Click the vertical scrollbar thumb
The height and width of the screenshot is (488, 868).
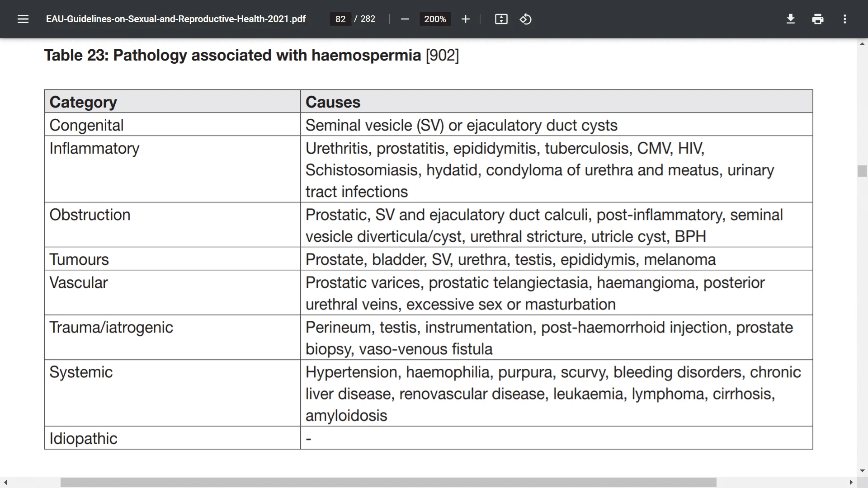(862, 171)
